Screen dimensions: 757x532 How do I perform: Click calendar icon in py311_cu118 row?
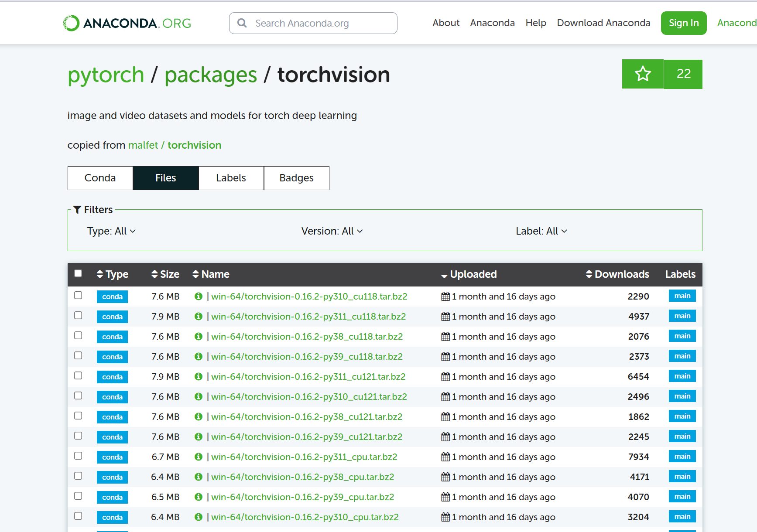pos(445,317)
